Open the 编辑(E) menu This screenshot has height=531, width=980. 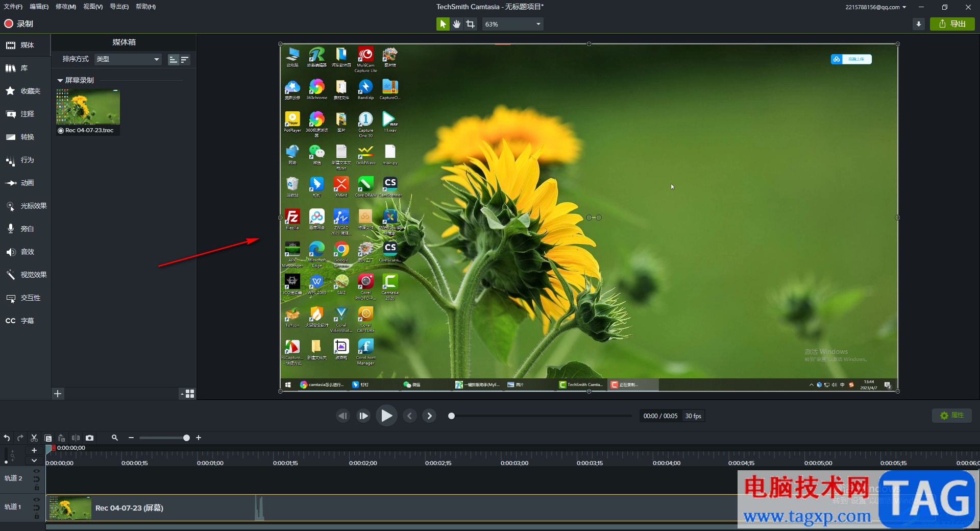[x=39, y=7]
